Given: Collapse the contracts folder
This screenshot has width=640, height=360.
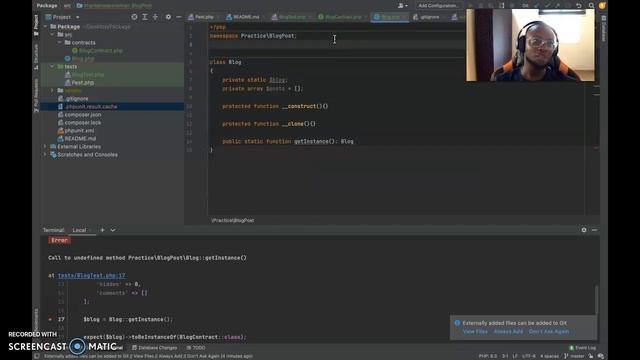Looking at the screenshot, I should tap(60, 42).
